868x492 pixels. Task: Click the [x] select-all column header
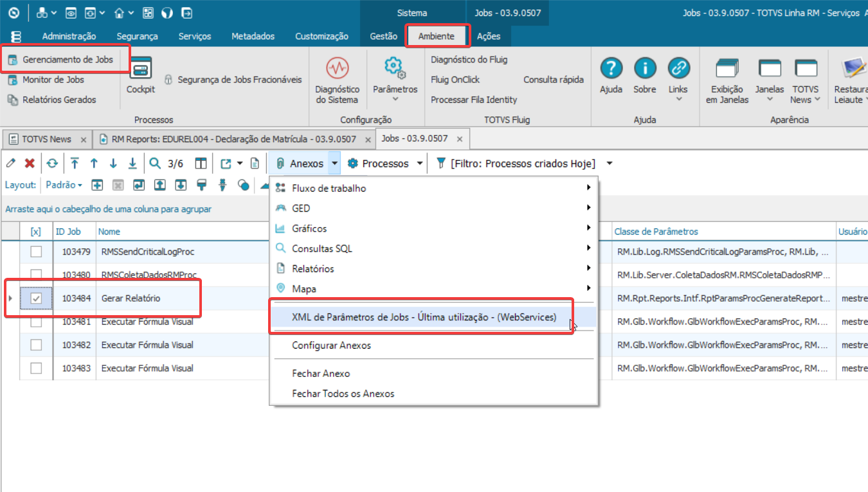point(36,232)
